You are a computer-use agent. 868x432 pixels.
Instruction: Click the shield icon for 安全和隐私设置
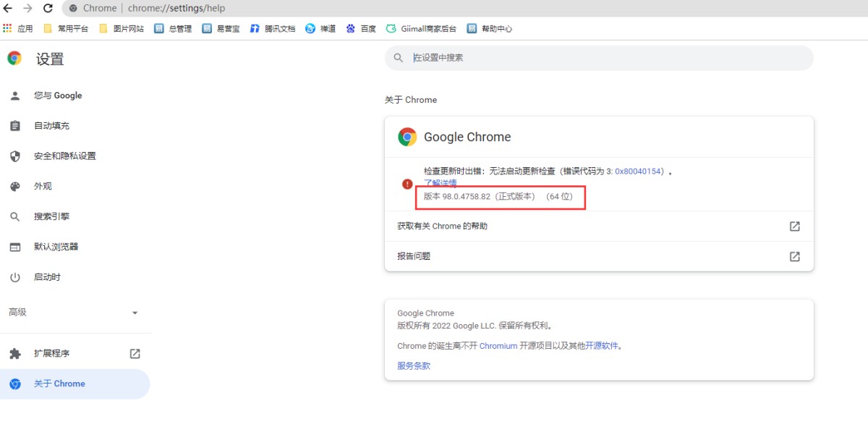(x=15, y=156)
